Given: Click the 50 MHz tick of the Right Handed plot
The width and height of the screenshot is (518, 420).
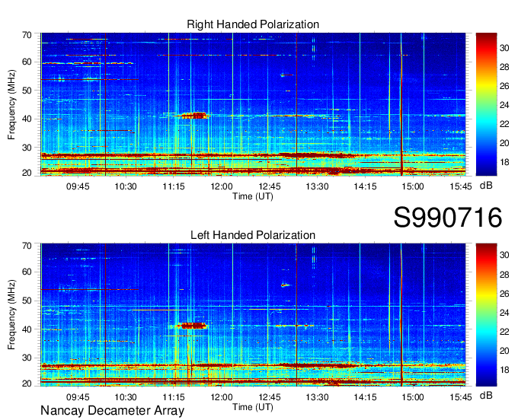Looking at the screenshot, I should pyautogui.click(x=27, y=91).
